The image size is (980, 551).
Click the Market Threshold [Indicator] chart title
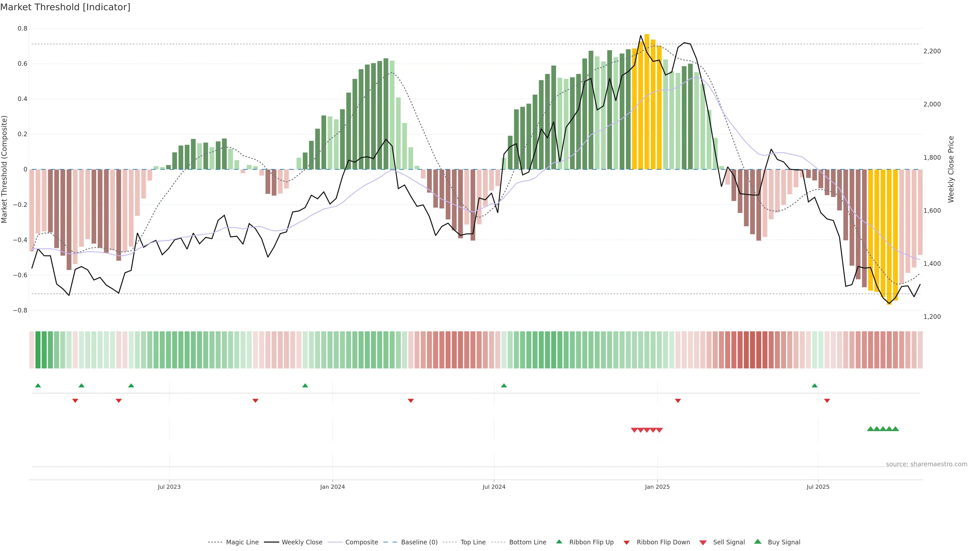pos(65,7)
